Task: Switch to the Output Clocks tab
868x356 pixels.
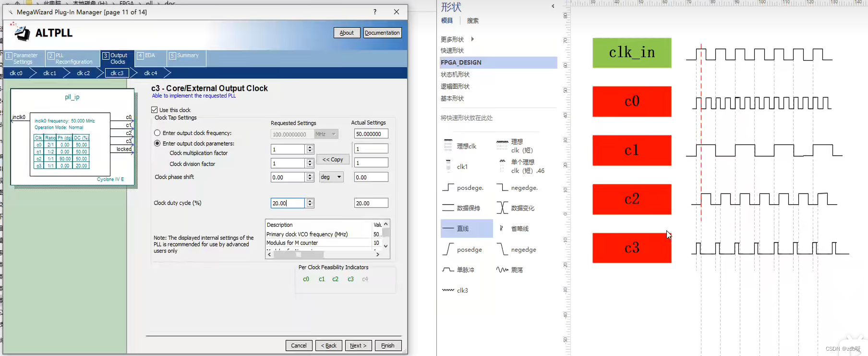Action: point(118,59)
